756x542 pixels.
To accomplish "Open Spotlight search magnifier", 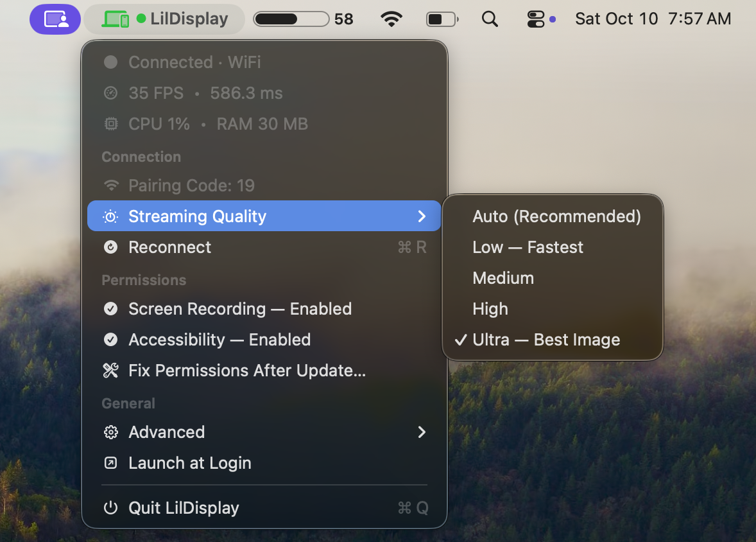I will coord(490,19).
